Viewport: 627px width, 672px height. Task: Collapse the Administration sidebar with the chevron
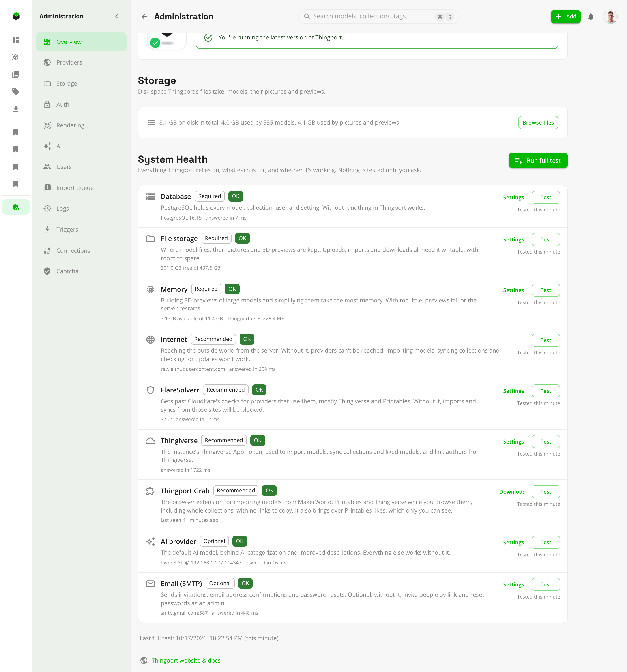pos(117,16)
